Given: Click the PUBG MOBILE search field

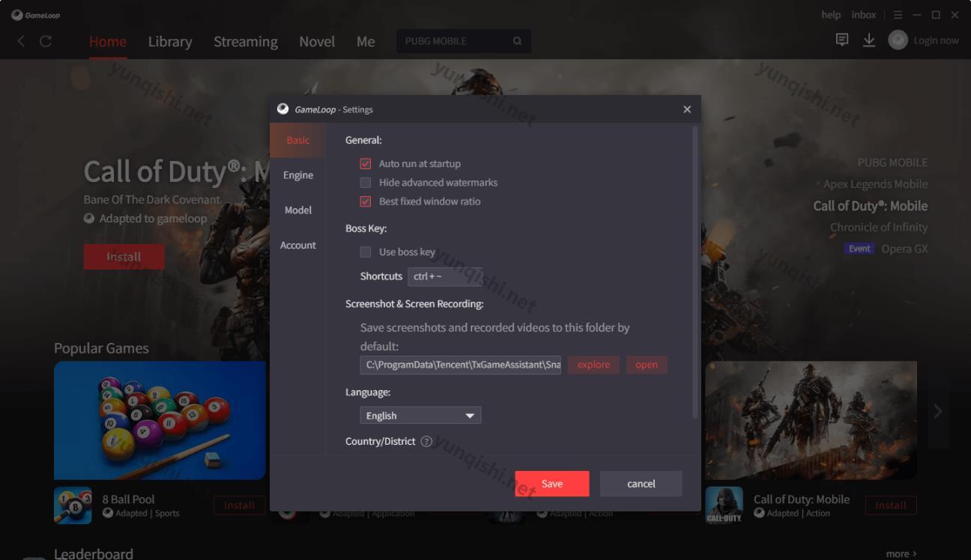Looking at the screenshot, I should (464, 41).
